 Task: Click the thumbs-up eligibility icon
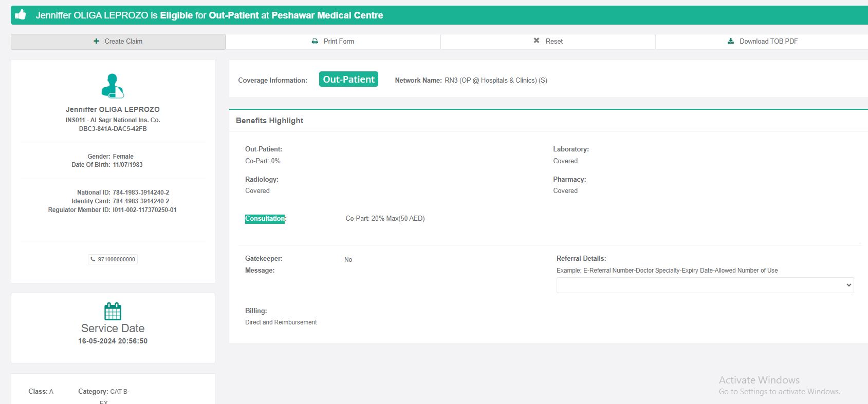(21, 15)
